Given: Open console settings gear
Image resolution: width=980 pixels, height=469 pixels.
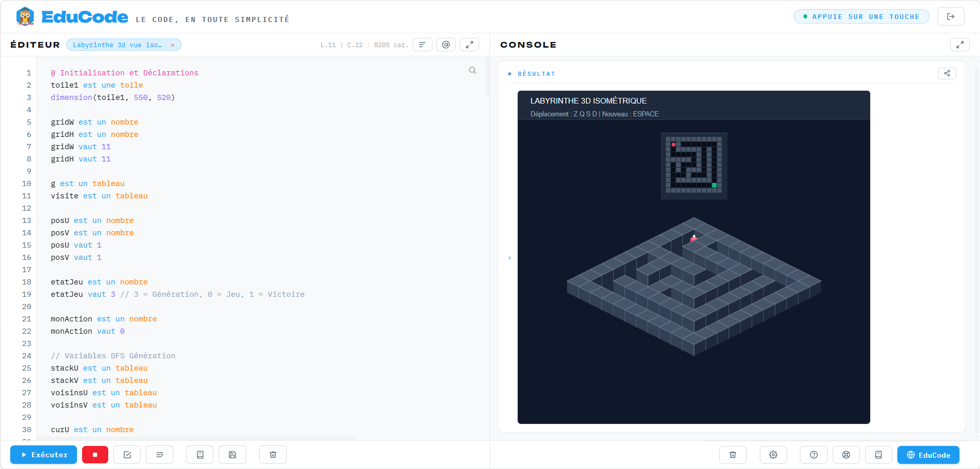Looking at the screenshot, I should 773,455.
